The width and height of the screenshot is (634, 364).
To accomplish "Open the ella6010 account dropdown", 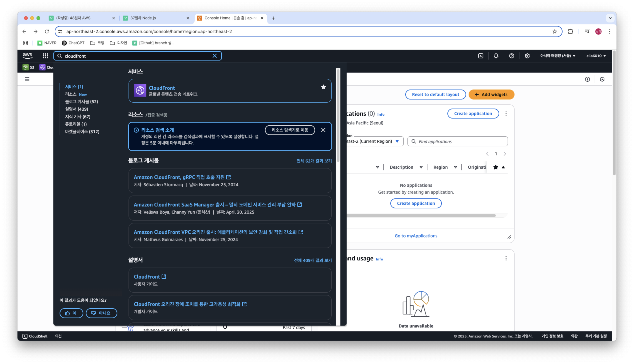I will 596,56.
